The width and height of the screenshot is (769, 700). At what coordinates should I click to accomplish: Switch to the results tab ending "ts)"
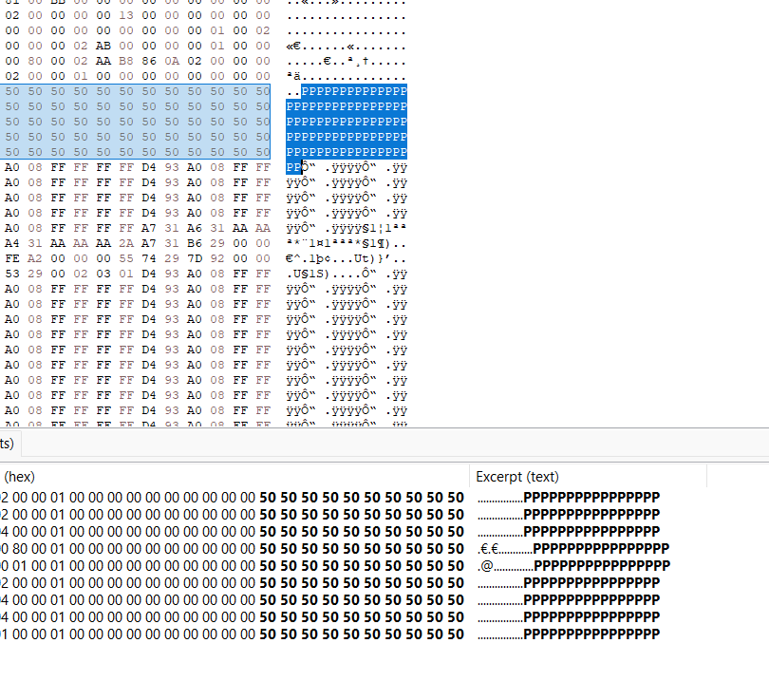point(9,444)
